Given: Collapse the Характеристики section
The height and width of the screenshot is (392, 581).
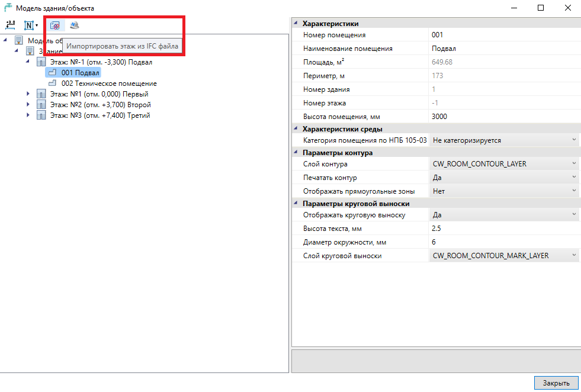Looking at the screenshot, I should click(x=296, y=23).
